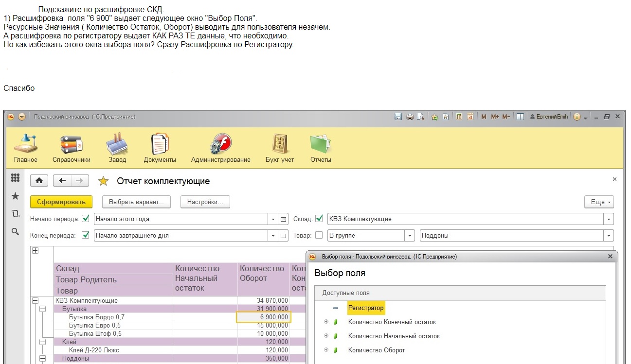This screenshot has height=364, width=631.
Task: Open the dropdown arrow beside info icon
Action: 585,118
